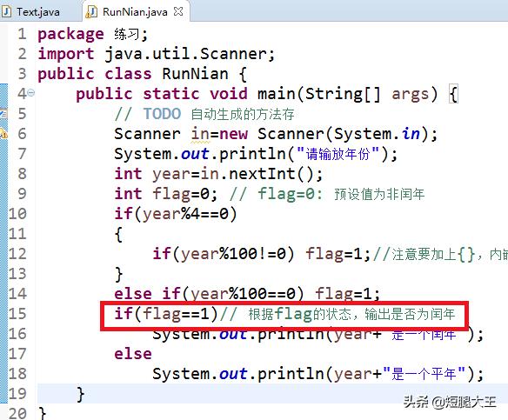The width and height of the screenshot is (508, 420).
Task: Click the string "请输放年份" on line 7
Action: [x=338, y=154]
